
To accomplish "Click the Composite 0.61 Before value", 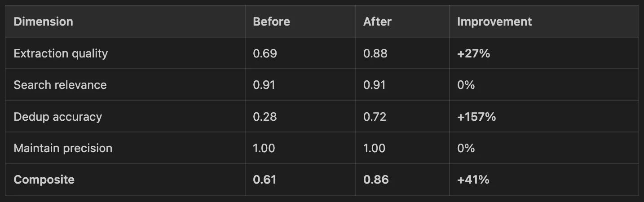I will tap(265, 180).
